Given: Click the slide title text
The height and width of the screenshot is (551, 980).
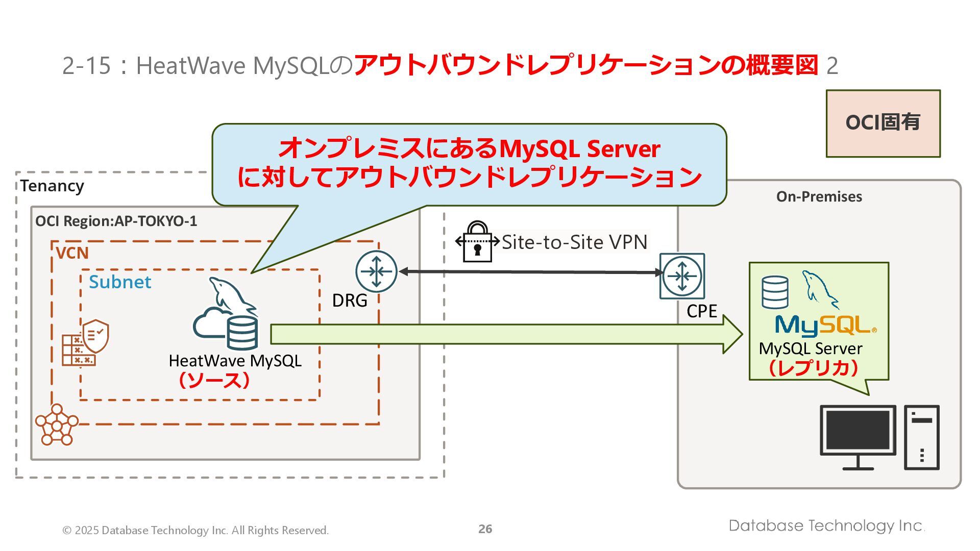Looking at the screenshot, I should click(450, 65).
